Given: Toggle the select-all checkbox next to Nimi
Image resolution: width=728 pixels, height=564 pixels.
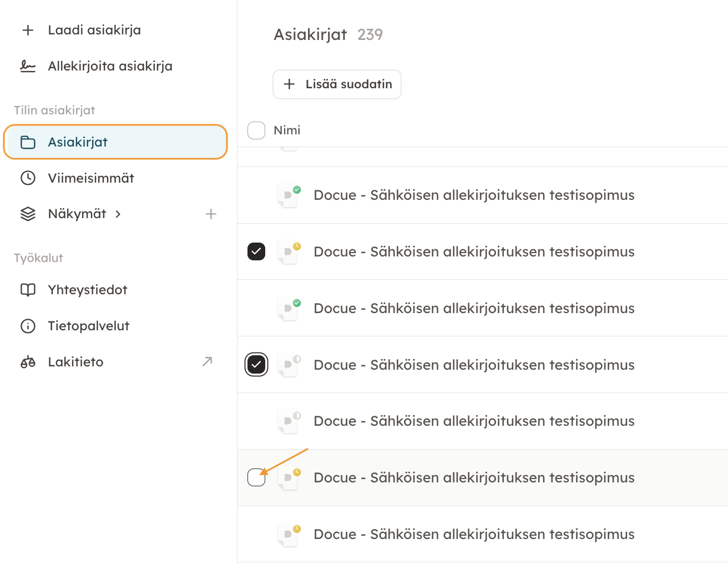Looking at the screenshot, I should coord(256,130).
